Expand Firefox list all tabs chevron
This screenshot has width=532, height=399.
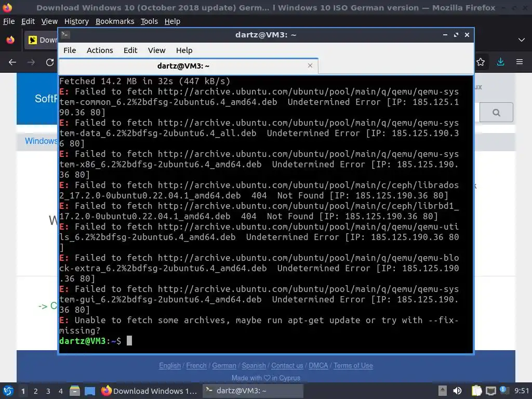tap(522, 40)
